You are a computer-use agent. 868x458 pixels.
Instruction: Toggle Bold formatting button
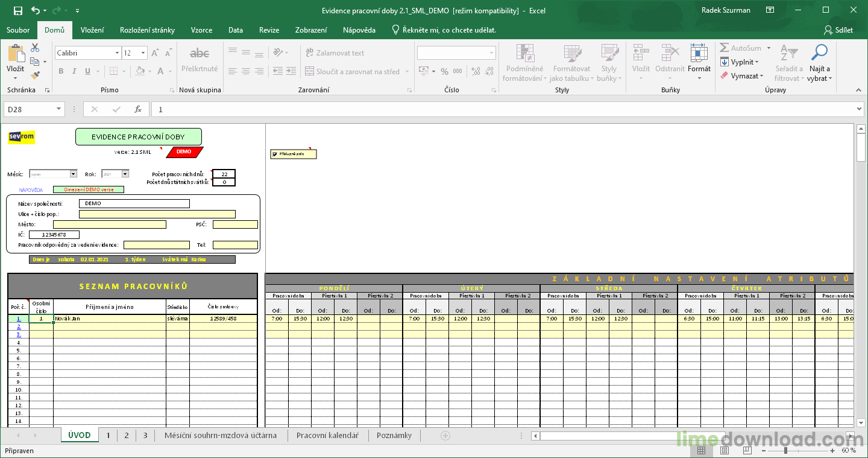pos(61,71)
